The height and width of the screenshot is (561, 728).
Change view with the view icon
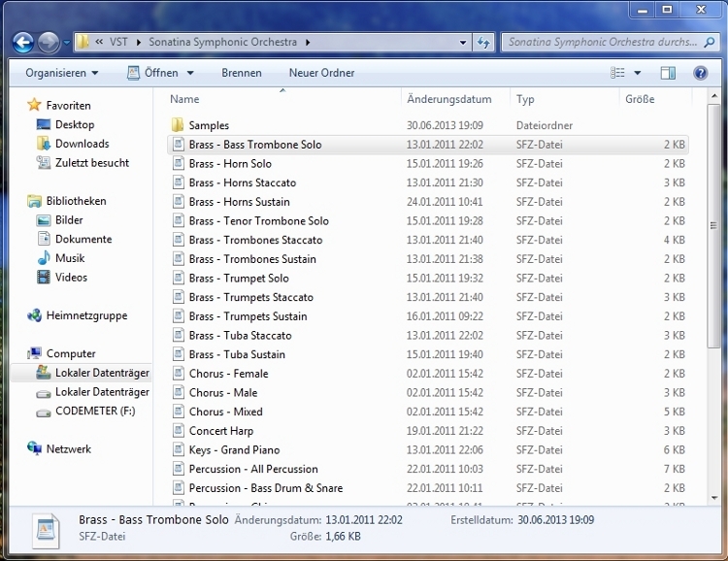[x=617, y=73]
